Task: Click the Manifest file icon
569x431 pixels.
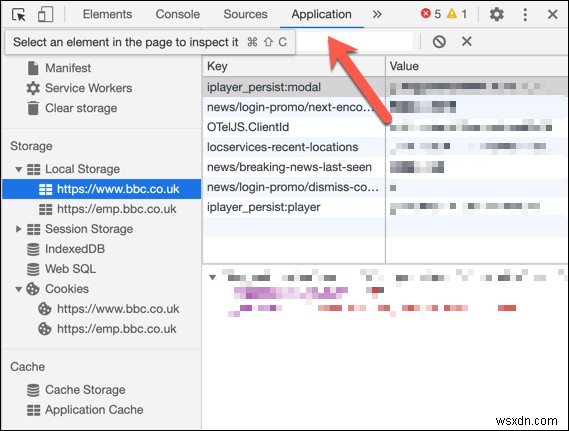Action: 33,68
